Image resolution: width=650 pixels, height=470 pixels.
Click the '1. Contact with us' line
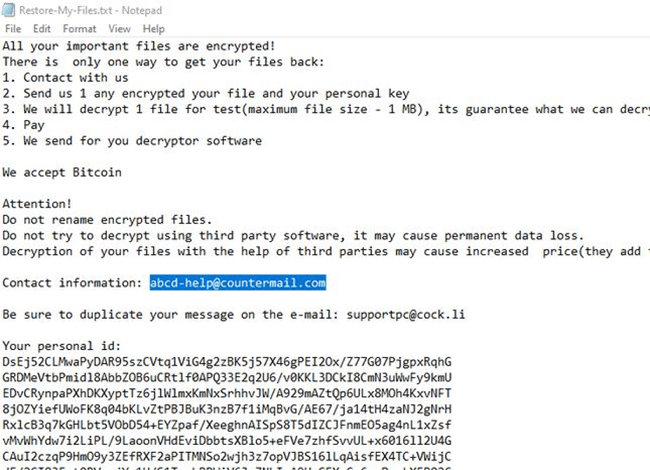tap(65, 77)
